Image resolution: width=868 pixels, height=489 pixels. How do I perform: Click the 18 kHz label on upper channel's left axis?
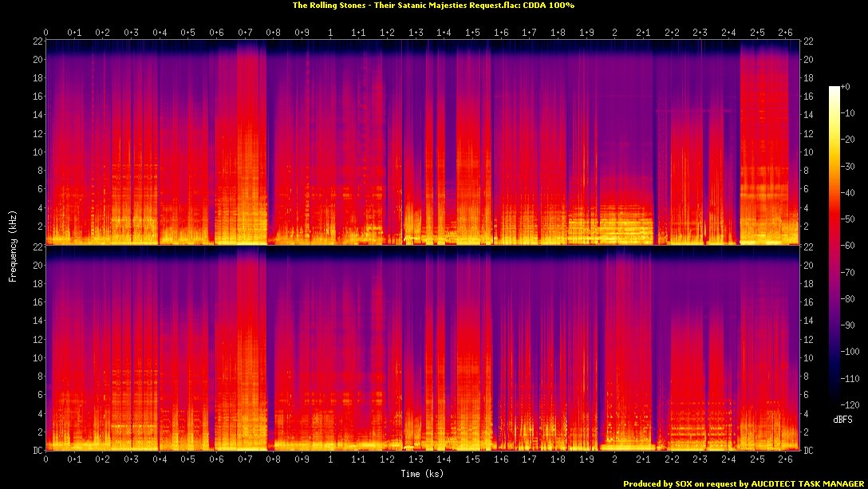point(35,78)
